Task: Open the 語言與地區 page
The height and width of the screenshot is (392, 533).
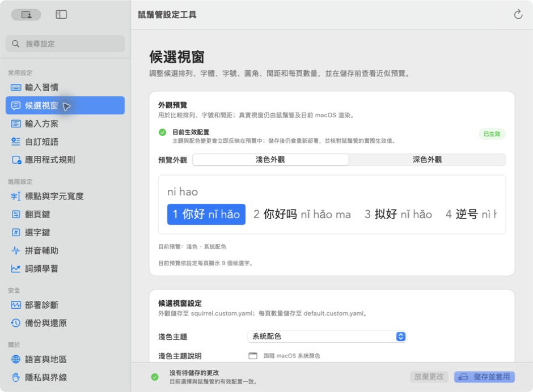Action: (65, 359)
